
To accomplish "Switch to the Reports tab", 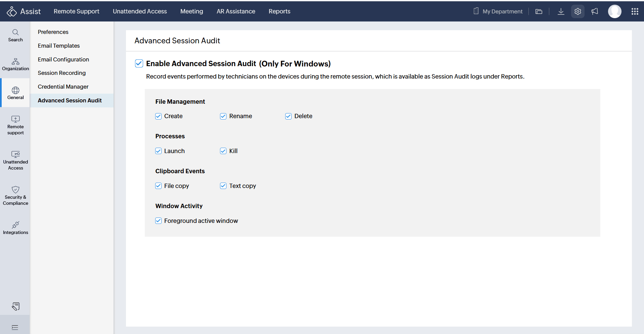I will tap(279, 11).
